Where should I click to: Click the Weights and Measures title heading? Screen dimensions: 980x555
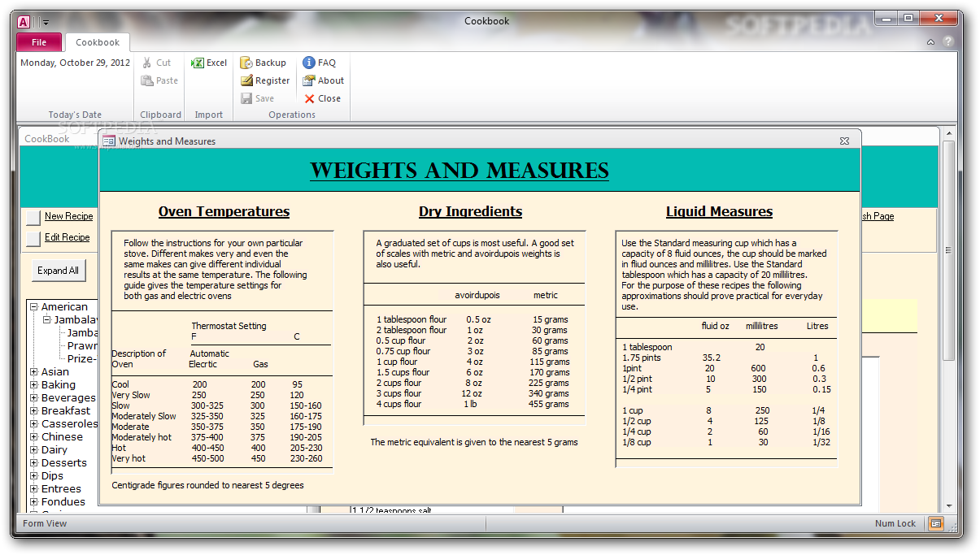[460, 171]
